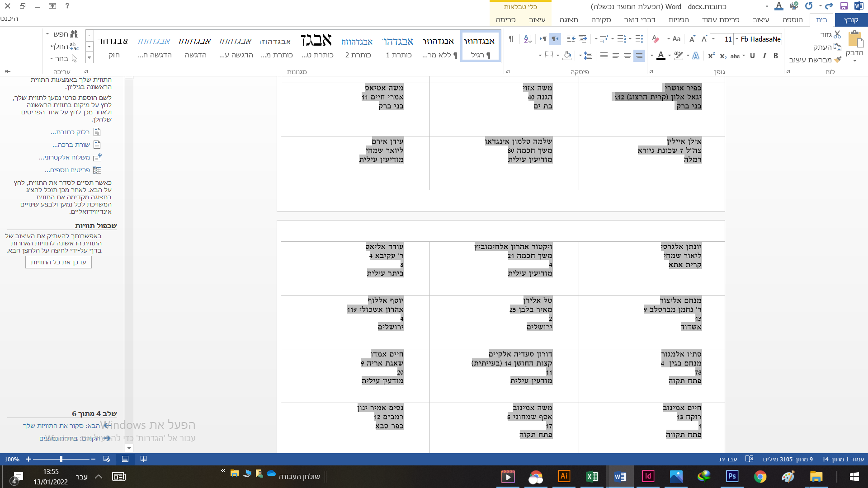Screen dimensions: 868x488
Task: Click the עדכן את כל התוויות button
Action: click(x=58, y=263)
